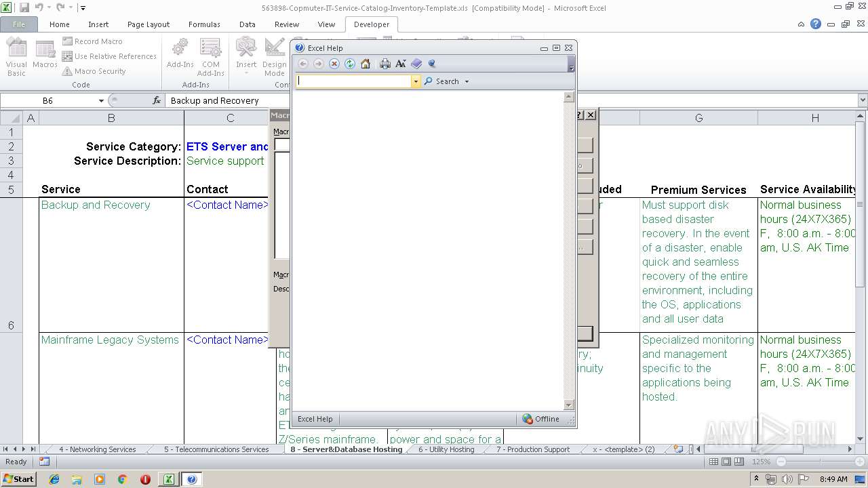
Task: Select the Premium Services header cell
Action: [698, 190]
